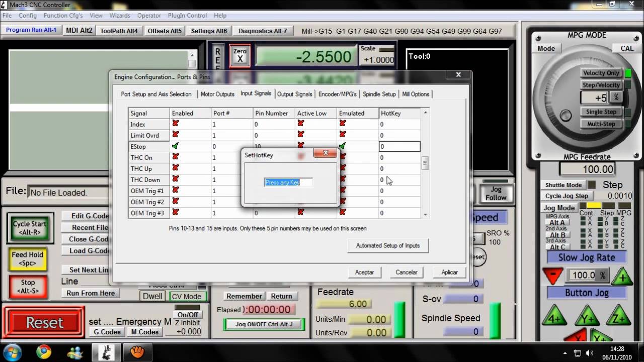The image size is (644, 362).
Task: Click the M-Codes button
Action: [145, 332]
